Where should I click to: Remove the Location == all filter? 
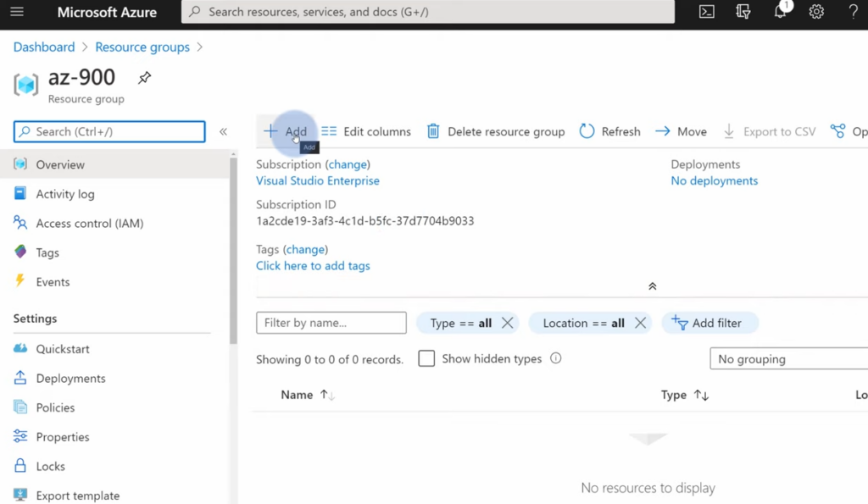640,323
